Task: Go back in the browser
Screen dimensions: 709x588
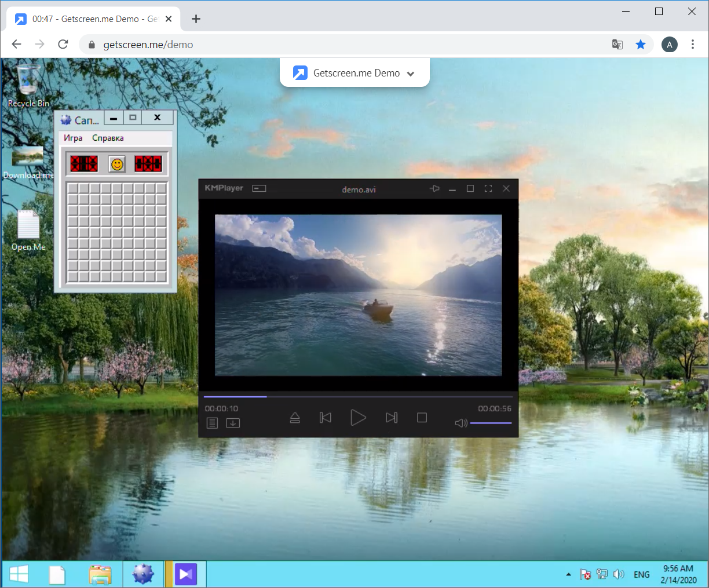Action: pyautogui.click(x=16, y=45)
